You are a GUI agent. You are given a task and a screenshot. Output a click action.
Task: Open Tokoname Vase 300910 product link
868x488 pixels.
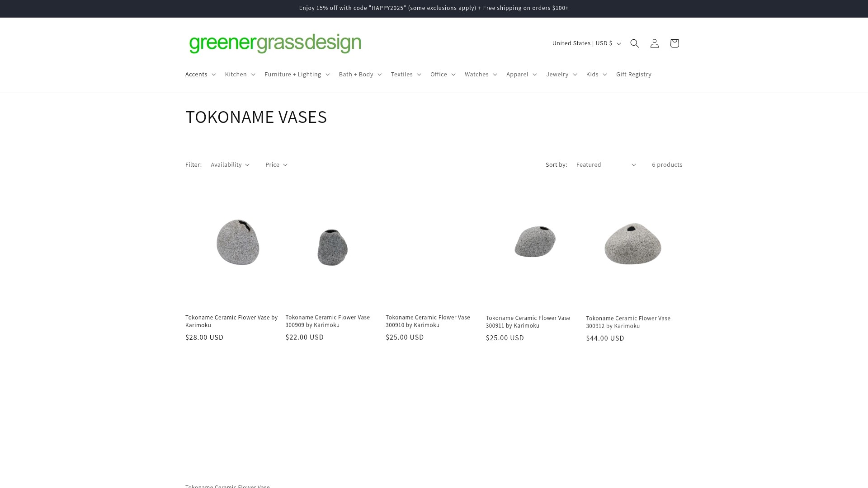click(428, 321)
